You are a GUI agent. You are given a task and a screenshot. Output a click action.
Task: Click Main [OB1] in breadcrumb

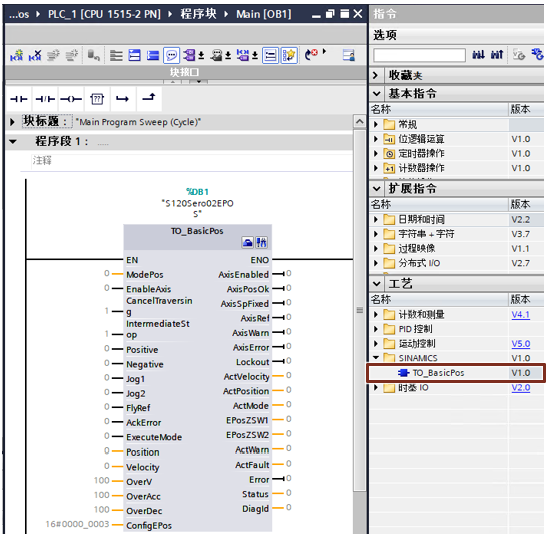pos(263,14)
